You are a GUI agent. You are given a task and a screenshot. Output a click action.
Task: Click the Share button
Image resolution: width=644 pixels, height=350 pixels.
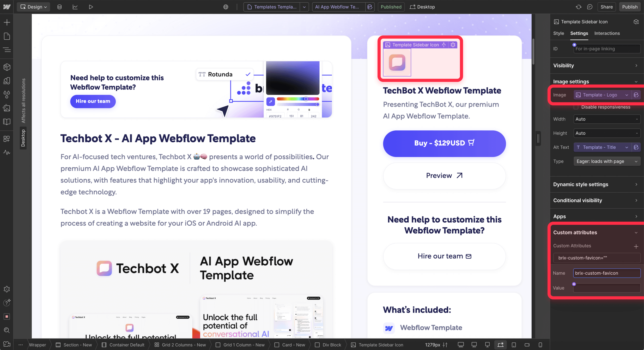(606, 7)
